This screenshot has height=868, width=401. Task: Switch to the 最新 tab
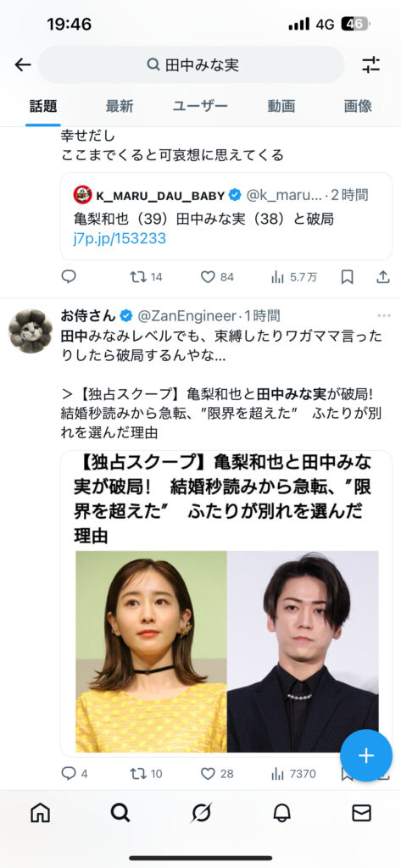coord(120,106)
